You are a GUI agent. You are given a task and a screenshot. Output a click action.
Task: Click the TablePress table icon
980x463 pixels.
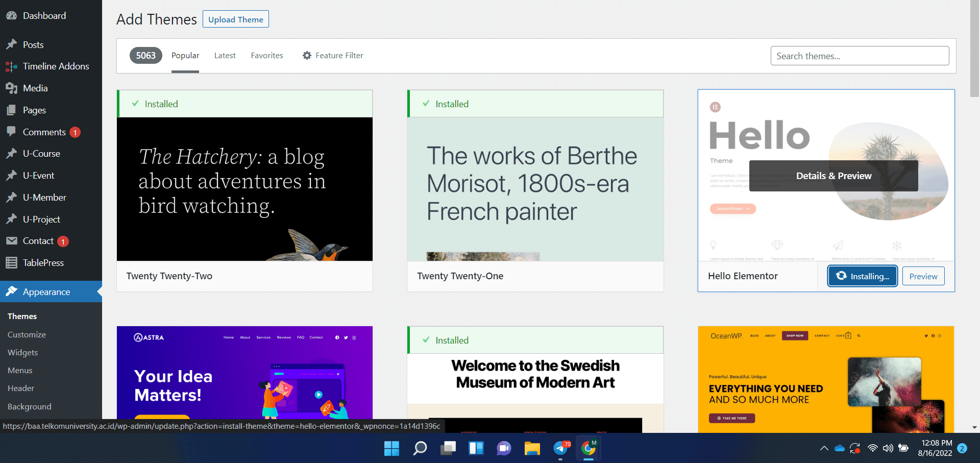pyautogui.click(x=11, y=263)
